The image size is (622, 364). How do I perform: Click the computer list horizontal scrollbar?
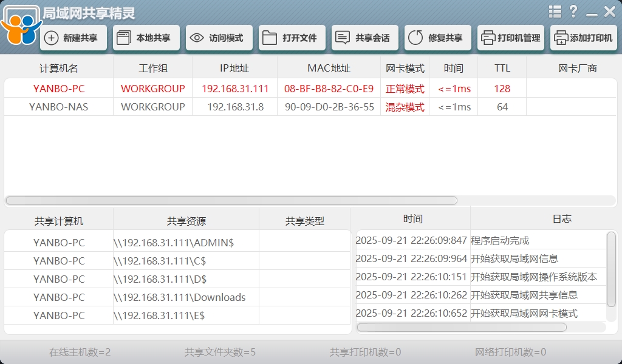pos(231,200)
